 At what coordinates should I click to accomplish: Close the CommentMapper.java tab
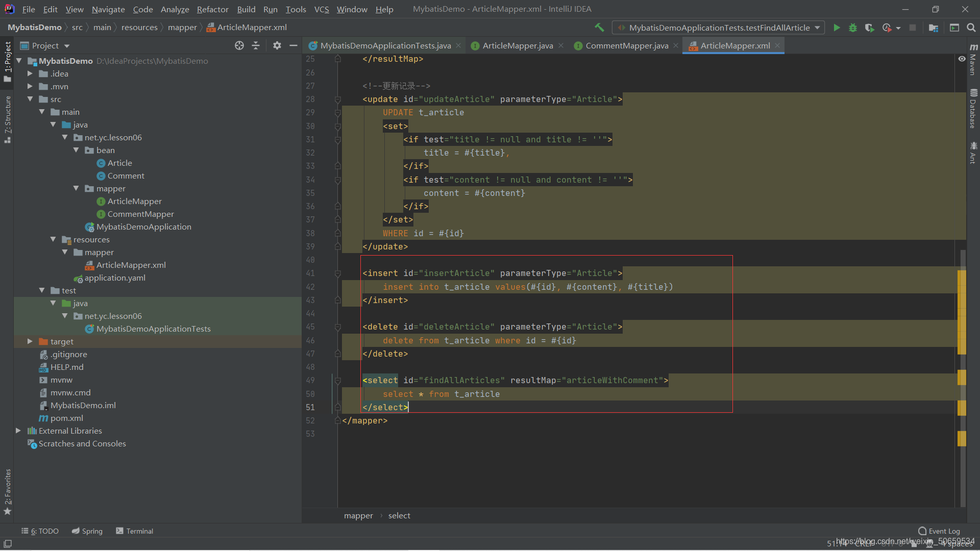(676, 45)
